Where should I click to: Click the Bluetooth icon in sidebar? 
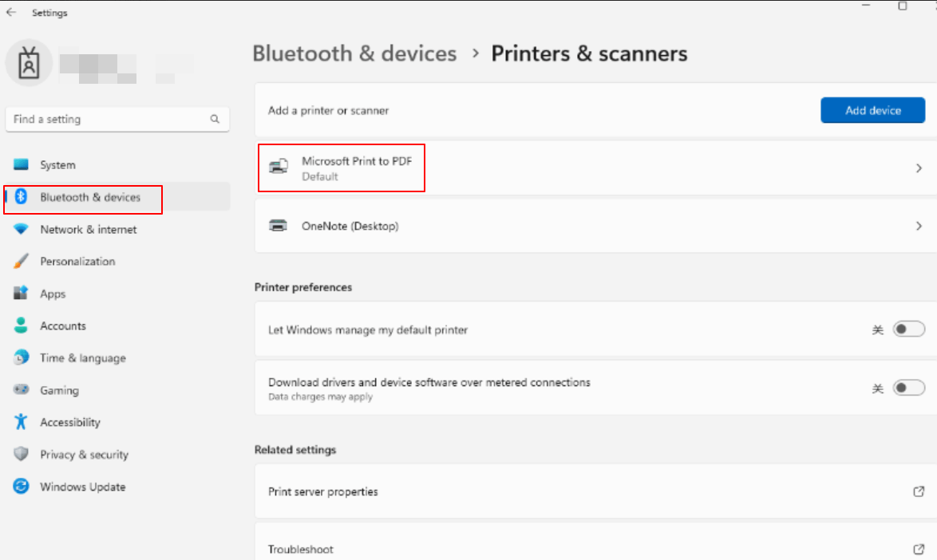(21, 196)
